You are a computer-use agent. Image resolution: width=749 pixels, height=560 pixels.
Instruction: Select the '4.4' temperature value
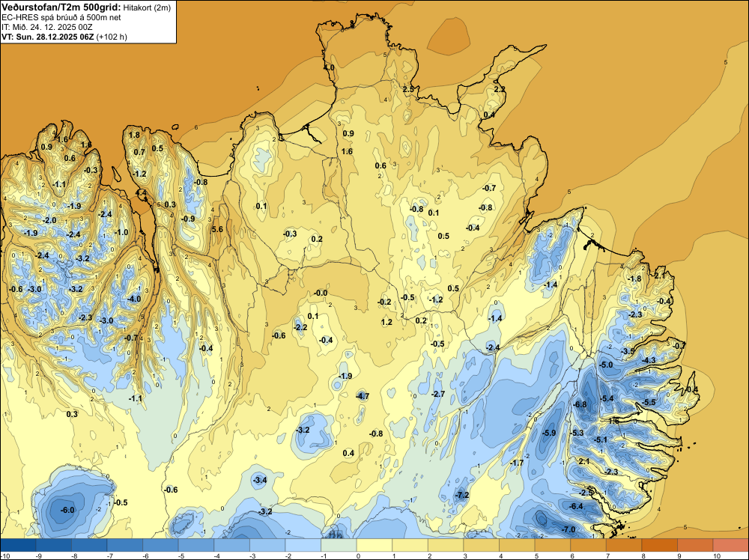click(142, 193)
